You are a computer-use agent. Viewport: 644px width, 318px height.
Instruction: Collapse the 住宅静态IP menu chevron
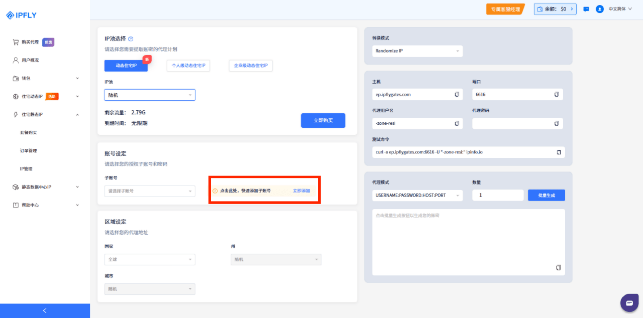pyautogui.click(x=77, y=115)
